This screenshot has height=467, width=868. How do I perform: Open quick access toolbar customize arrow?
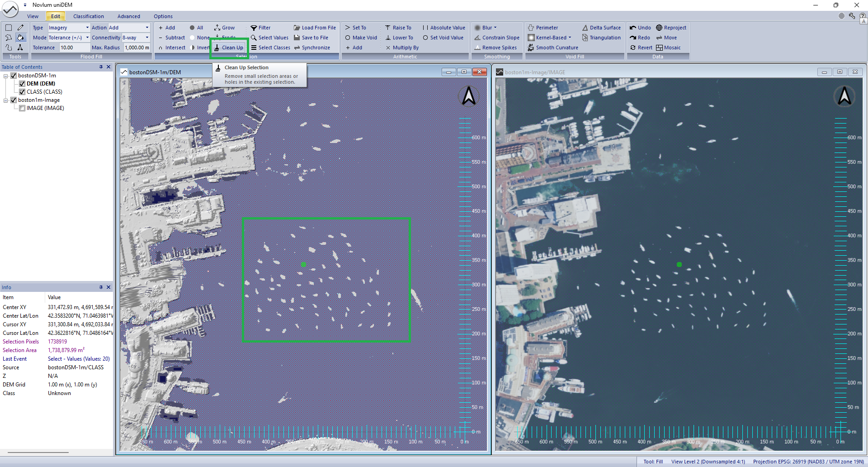(x=25, y=5)
